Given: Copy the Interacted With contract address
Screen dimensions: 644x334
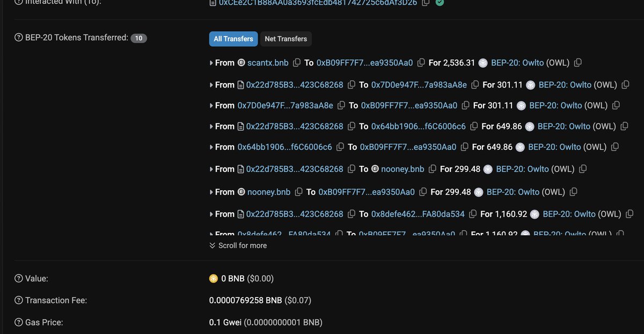Looking at the screenshot, I should pos(425,3).
